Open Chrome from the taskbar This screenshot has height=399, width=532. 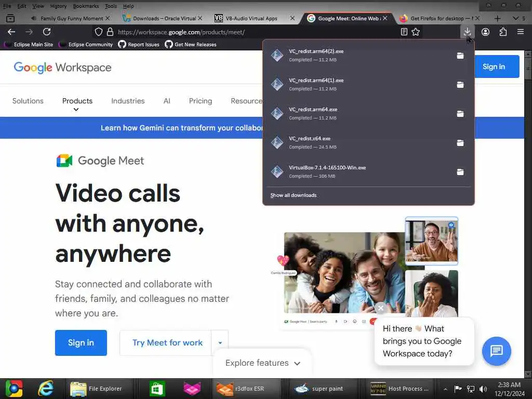(14, 389)
